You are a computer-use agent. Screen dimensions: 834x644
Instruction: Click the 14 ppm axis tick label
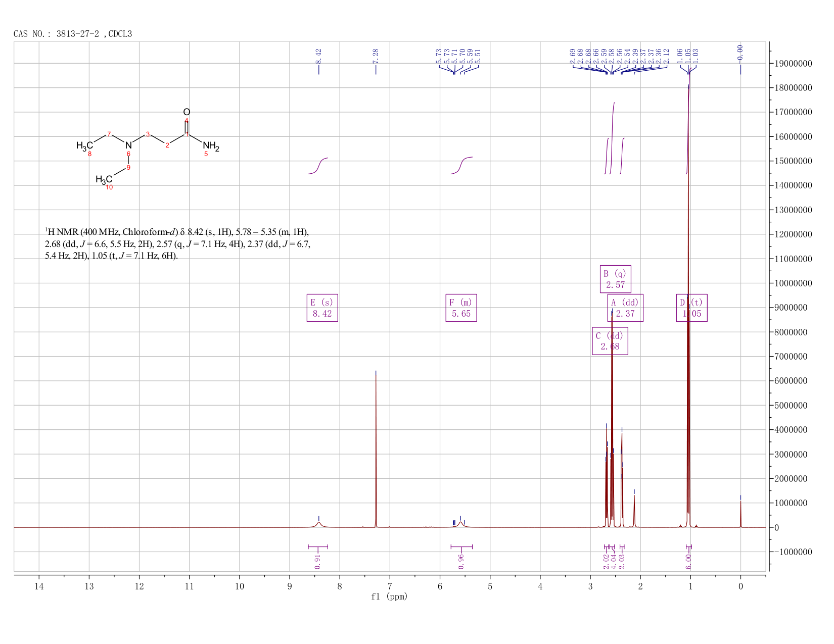pos(39,586)
